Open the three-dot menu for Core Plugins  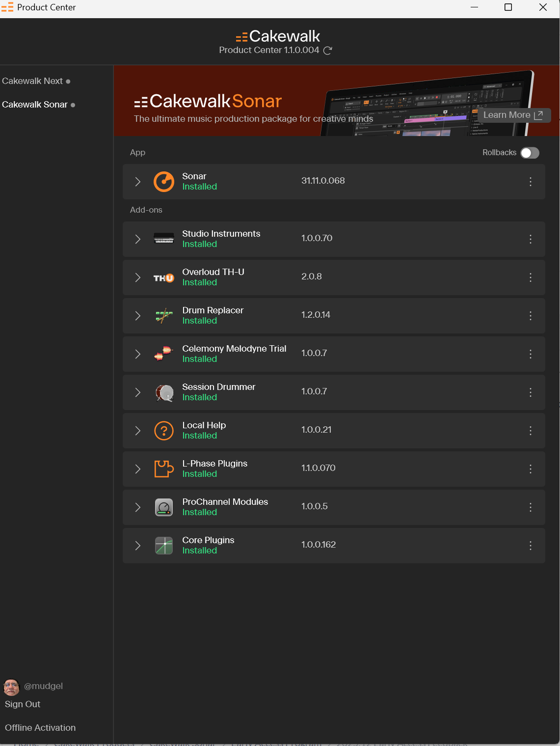531,546
